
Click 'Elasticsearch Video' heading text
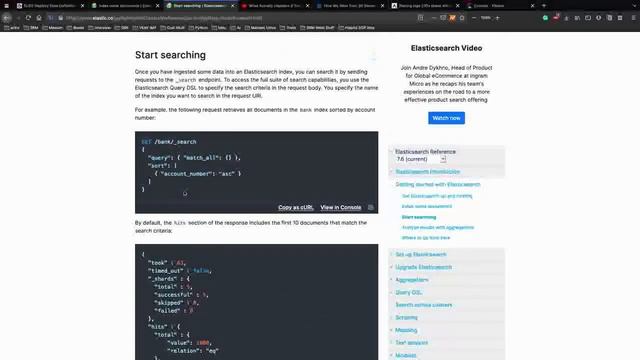point(446,48)
